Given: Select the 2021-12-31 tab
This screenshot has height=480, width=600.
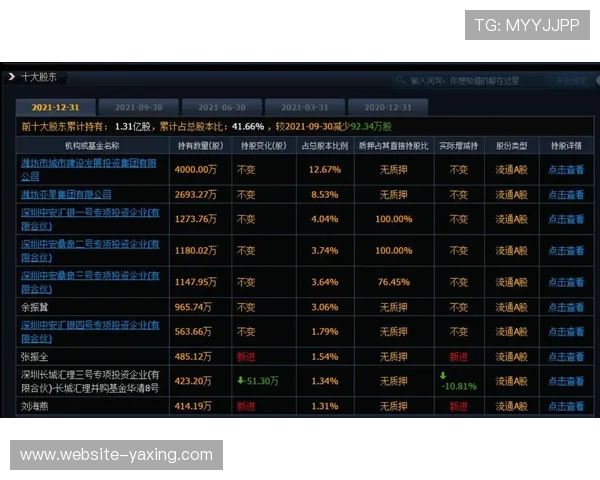Looking at the screenshot, I should tap(55, 107).
